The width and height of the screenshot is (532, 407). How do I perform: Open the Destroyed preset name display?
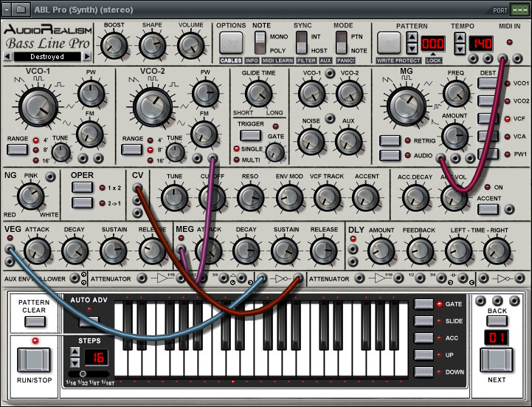pyautogui.click(x=47, y=57)
